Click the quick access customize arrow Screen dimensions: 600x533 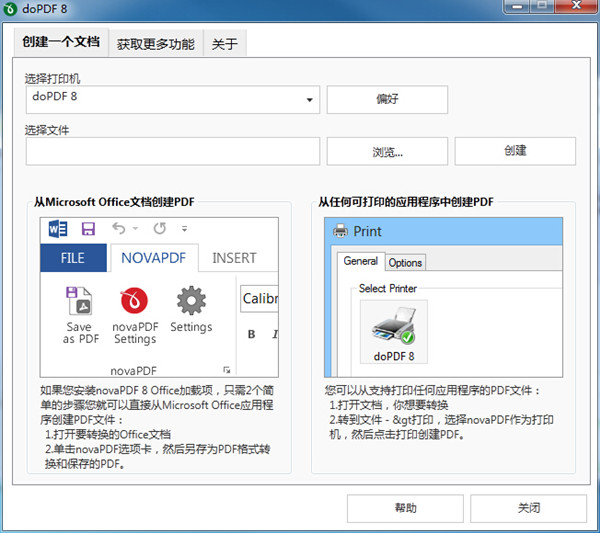(x=184, y=229)
